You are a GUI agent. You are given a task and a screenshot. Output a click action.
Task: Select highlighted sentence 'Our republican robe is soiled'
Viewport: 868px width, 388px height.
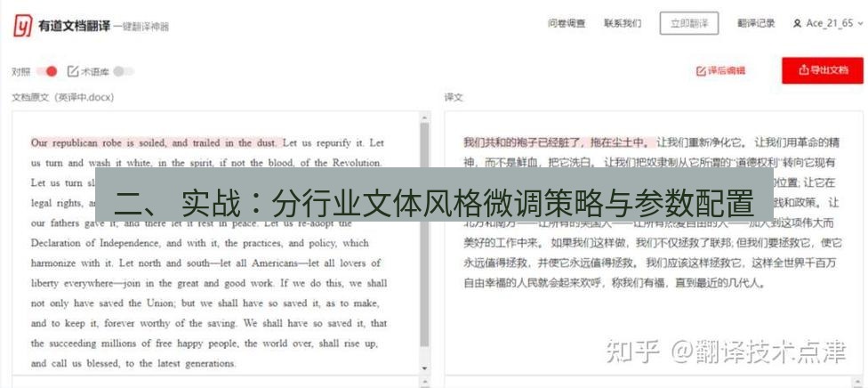[x=155, y=143]
